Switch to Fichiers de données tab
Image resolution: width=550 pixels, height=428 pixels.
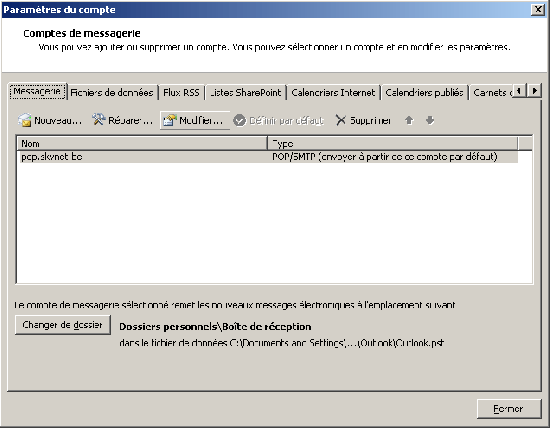[x=112, y=93]
